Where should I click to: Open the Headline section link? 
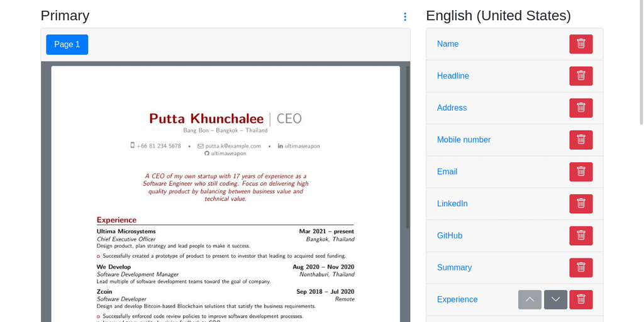[x=453, y=76]
